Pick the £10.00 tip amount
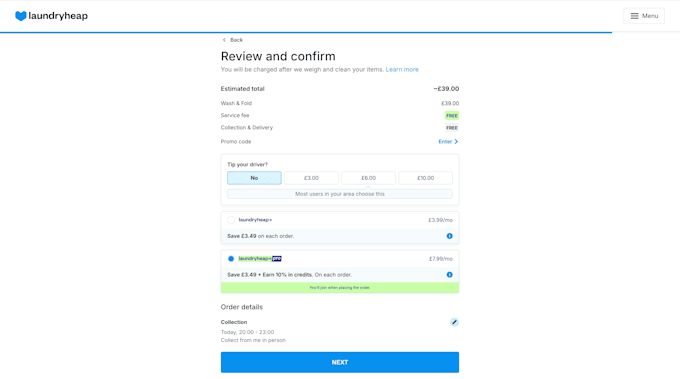Screen dimensions: 680x379 pos(425,178)
